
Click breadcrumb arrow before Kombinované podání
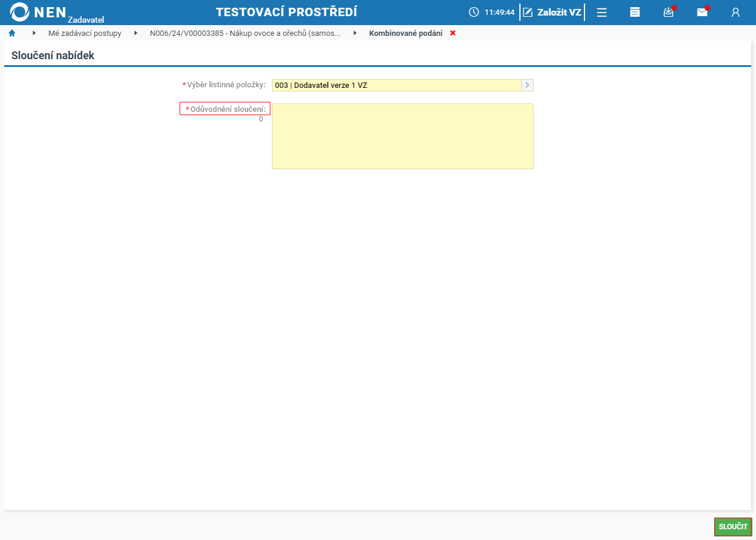[x=355, y=33]
